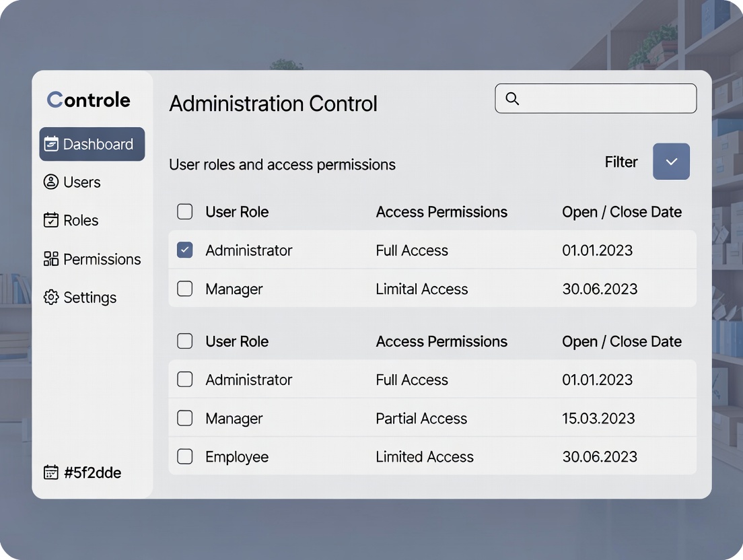743x560 pixels.
Task: Click the Permissions grid icon
Action: [51, 259]
